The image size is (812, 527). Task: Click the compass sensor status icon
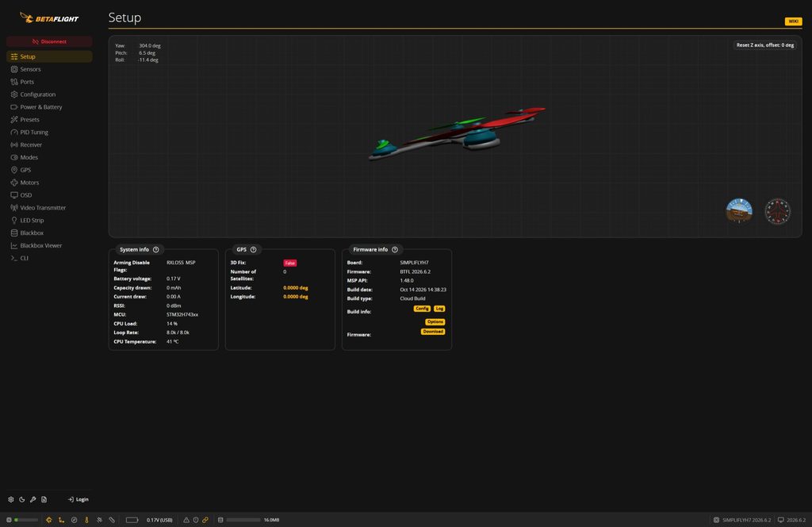74,520
